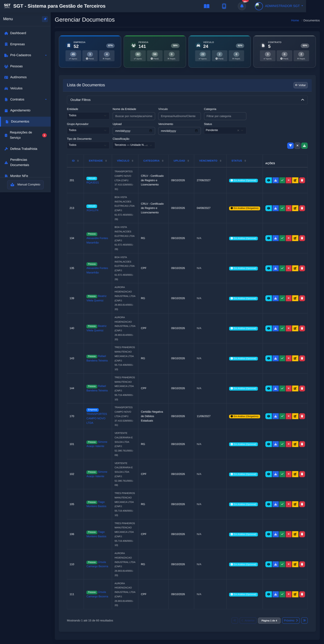Open the ADMINISTRADOR SGT user menu
This screenshot has width=324, height=644.
click(x=280, y=6)
